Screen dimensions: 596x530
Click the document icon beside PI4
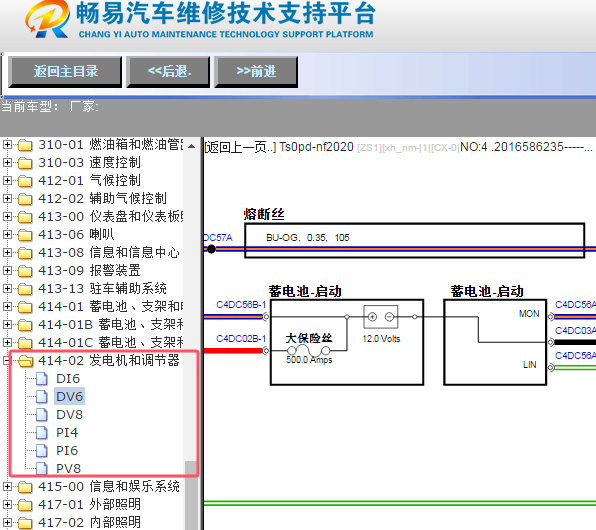coord(42,433)
